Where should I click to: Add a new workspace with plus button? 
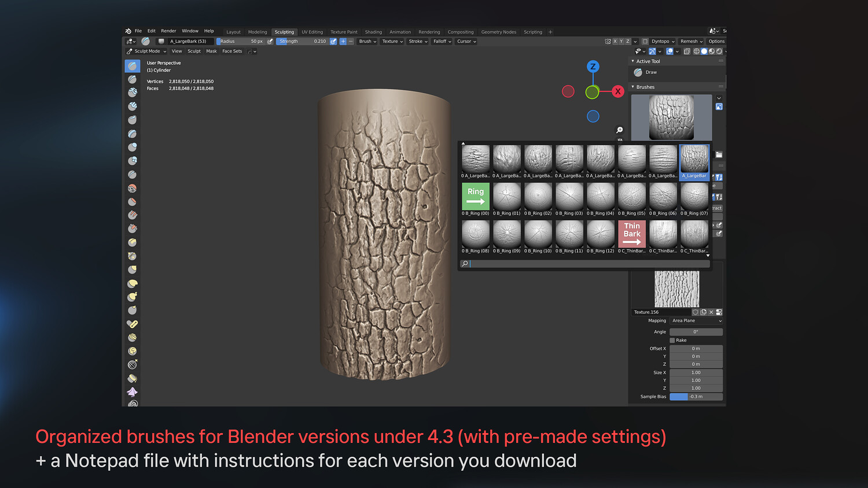550,32
